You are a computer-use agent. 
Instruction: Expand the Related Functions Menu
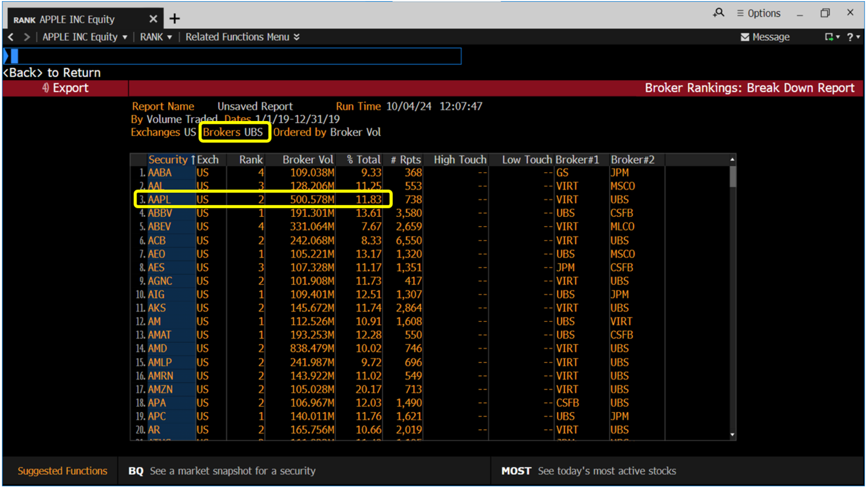click(242, 37)
